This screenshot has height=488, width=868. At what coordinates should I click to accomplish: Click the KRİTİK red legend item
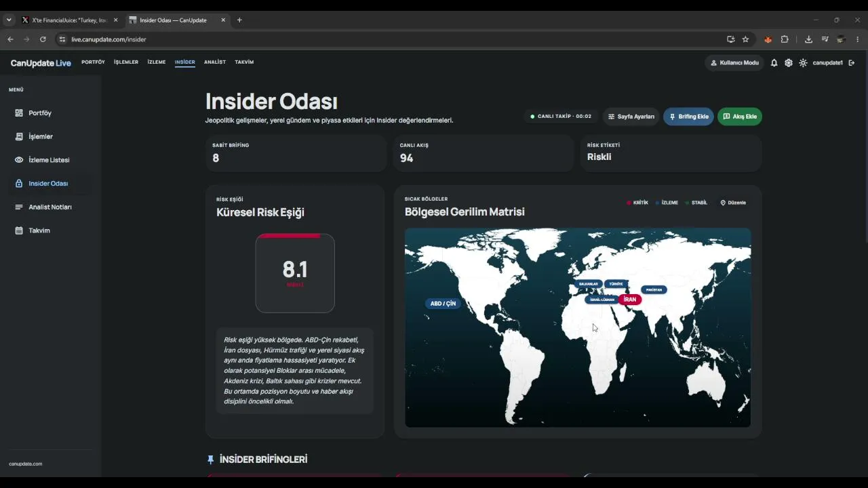(x=637, y=203)
